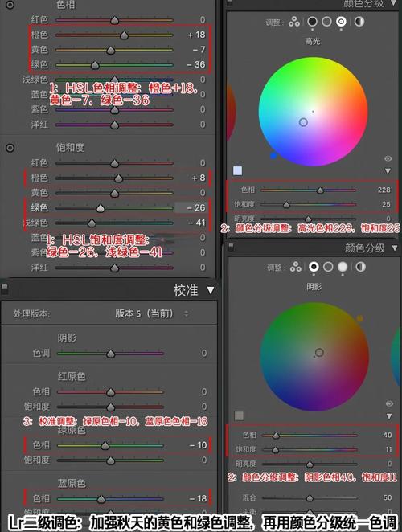Click the 饱和度 section heading

70,148
